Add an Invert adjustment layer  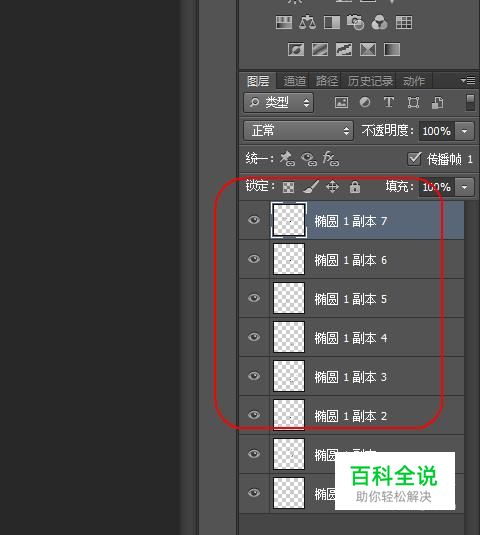click(296, 49)
